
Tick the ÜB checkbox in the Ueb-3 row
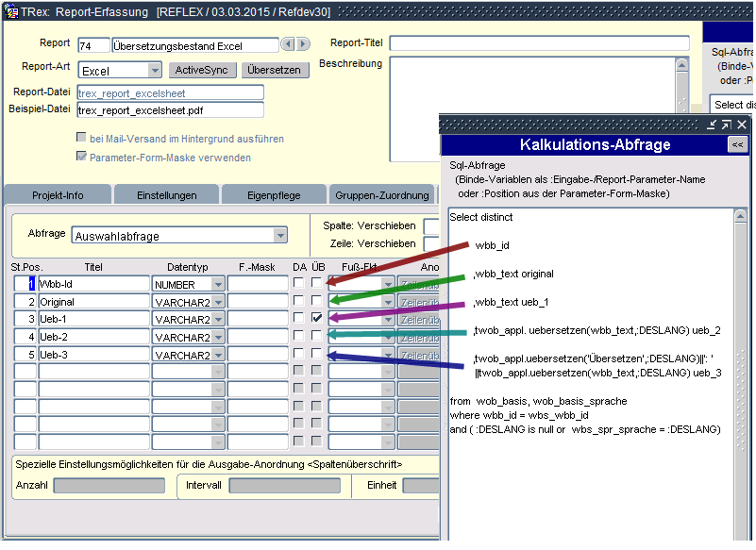coord(317,355)
